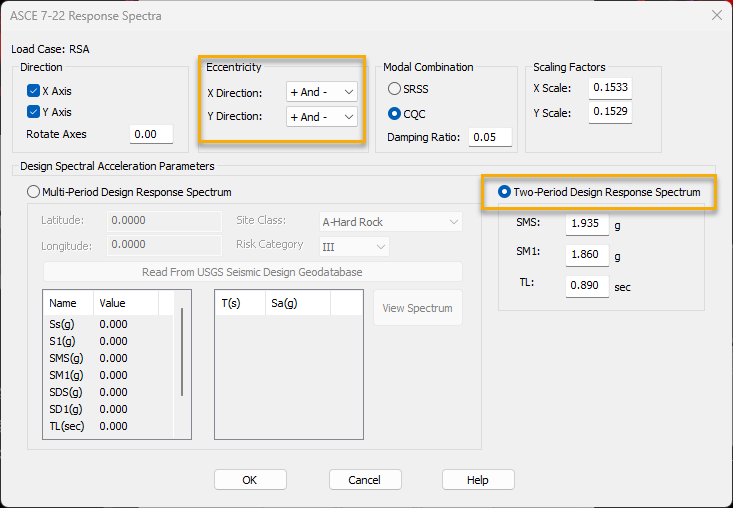Screen dimensions: 733x508
Task: Click the Name column header
Action: 68,303
